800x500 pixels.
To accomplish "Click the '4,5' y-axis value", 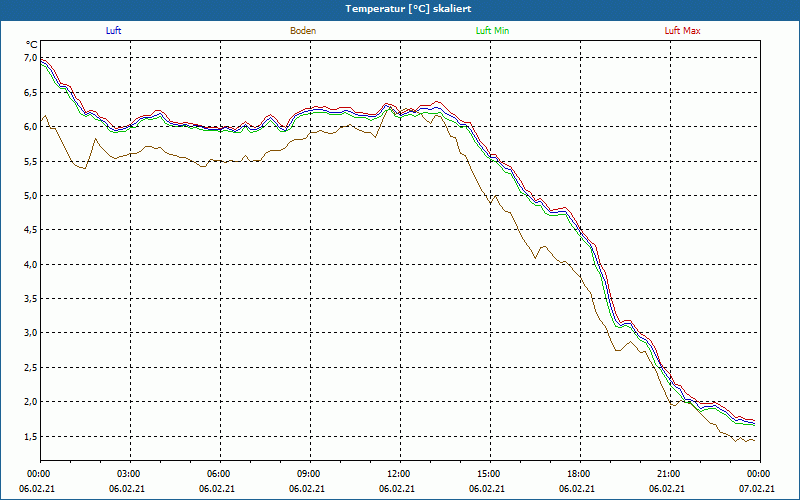I will (31, 230).
